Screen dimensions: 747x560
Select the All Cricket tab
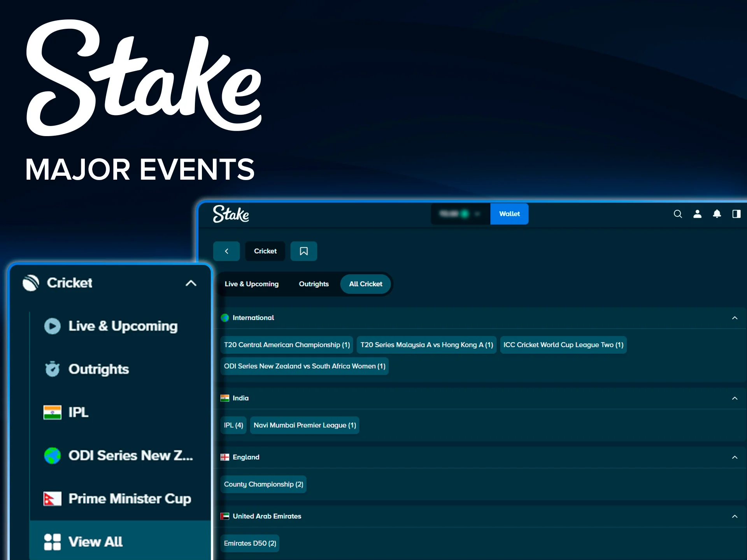[365, 284]
